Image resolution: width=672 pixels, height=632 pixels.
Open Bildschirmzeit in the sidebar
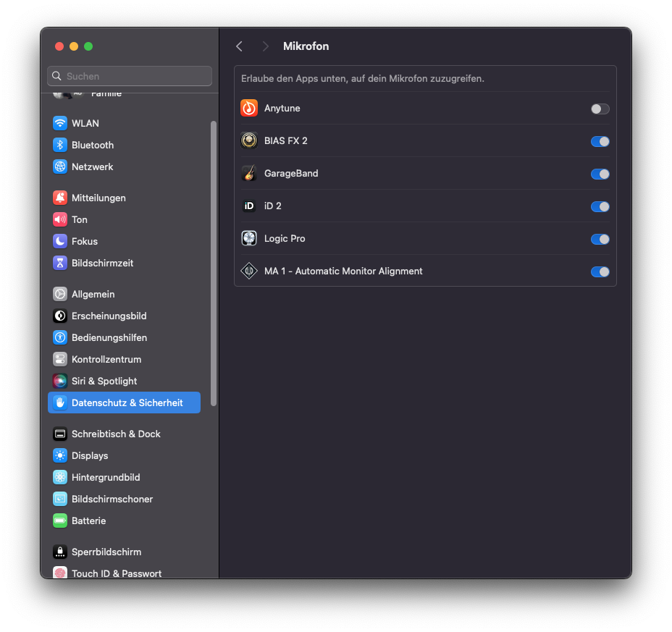pos(125,263)
